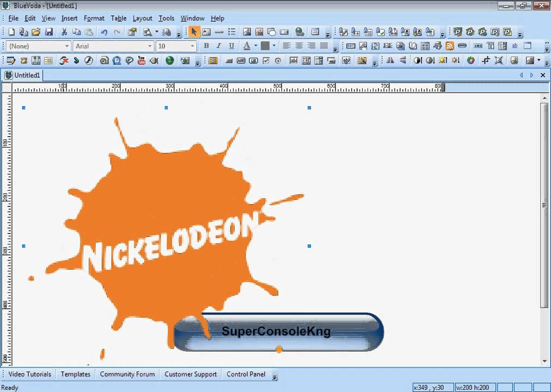
Task: Increase image contrast
Action: coord(418,60)
